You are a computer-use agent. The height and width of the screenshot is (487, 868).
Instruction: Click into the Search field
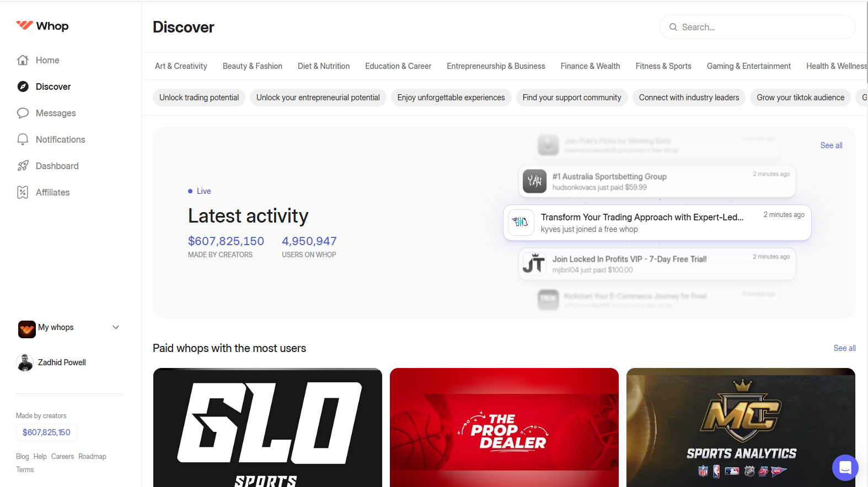pyautogui.click(x=757, y=27)
